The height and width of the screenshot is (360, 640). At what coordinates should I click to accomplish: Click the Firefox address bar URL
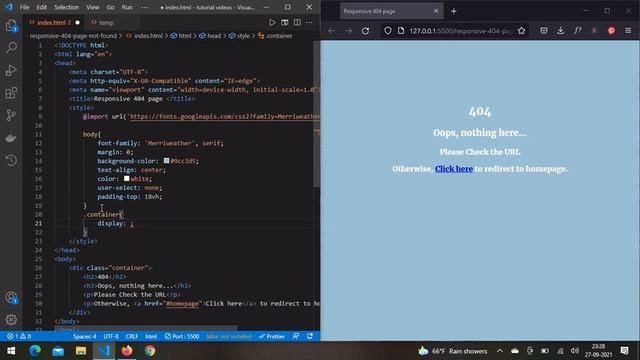pyautogui.click(x=460, y=31)
